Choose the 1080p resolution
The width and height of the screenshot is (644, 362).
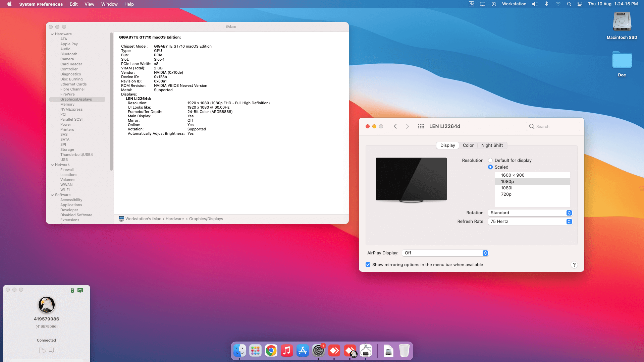click(x=532, y=181)
